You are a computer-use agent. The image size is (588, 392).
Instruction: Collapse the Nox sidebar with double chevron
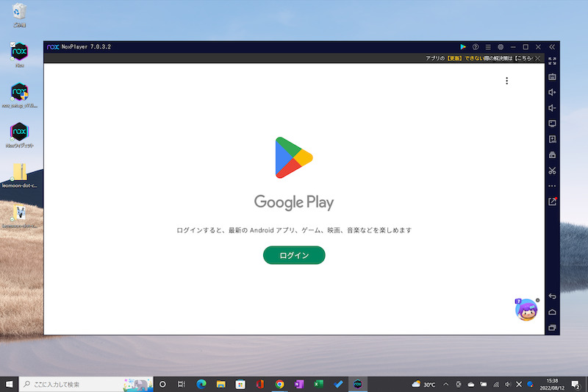[x=552, y=47]
